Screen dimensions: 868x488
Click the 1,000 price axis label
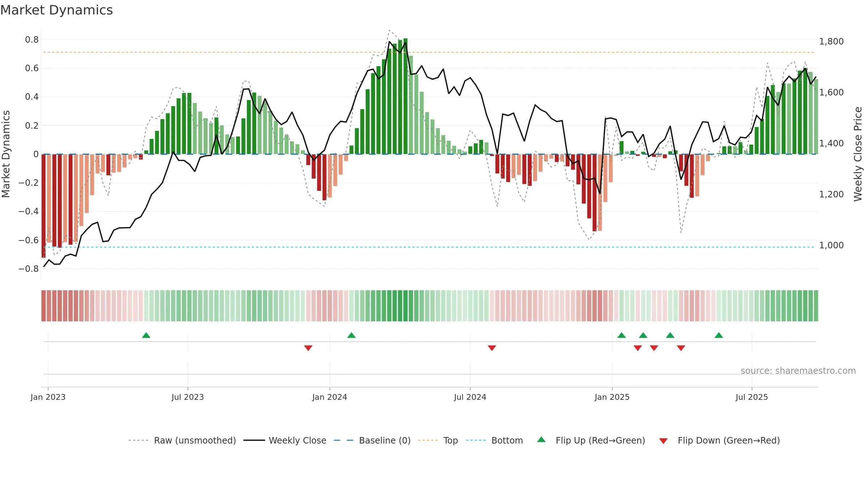click(x=831, y=245)
